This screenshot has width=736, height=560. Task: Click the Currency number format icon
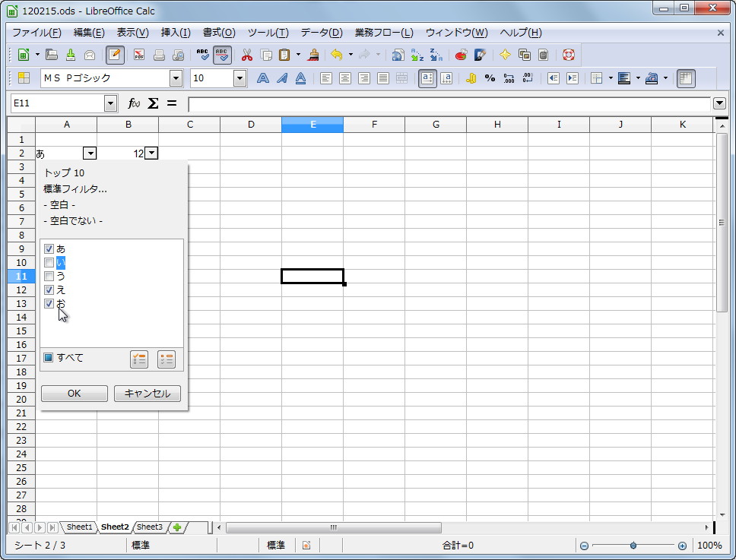pos(471,78)
